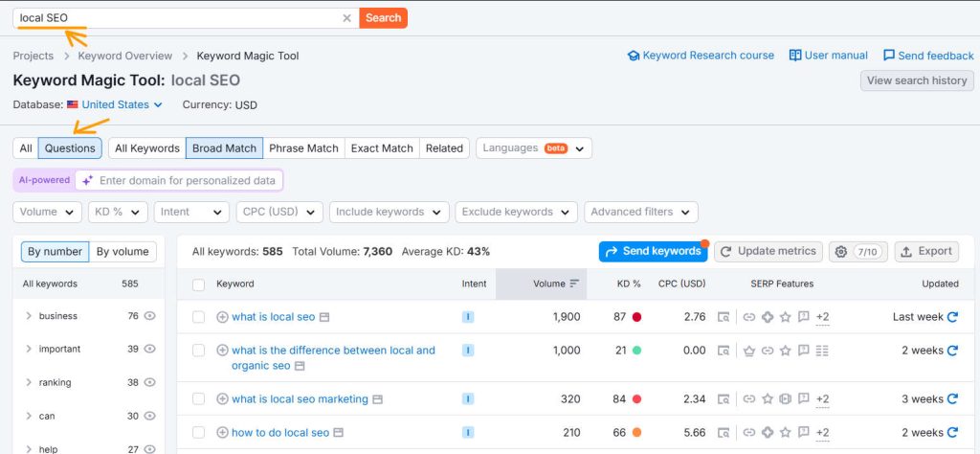
Task: Open the SERP icon next to what is local seo marketing
Action: pos(377,399)
